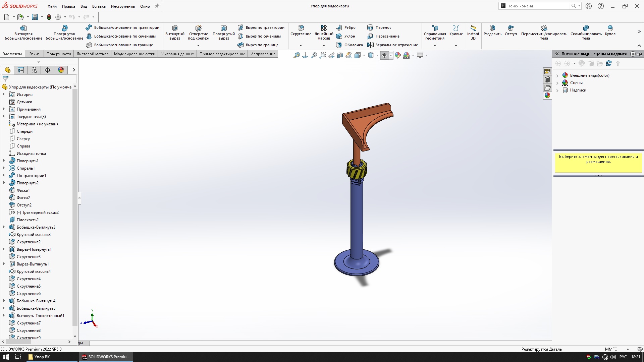Click the Edit Appearance color ball icon
644x362 pixels.
pos(397,55)
